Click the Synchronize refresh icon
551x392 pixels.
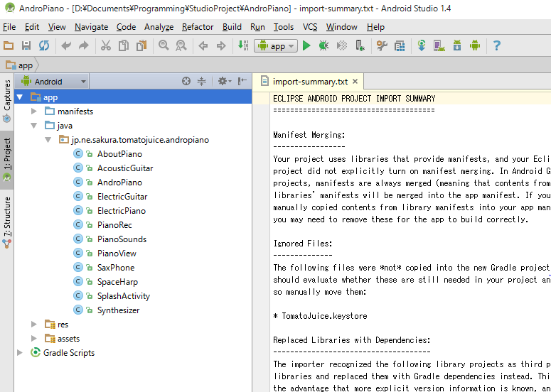[x=44, y=46]
